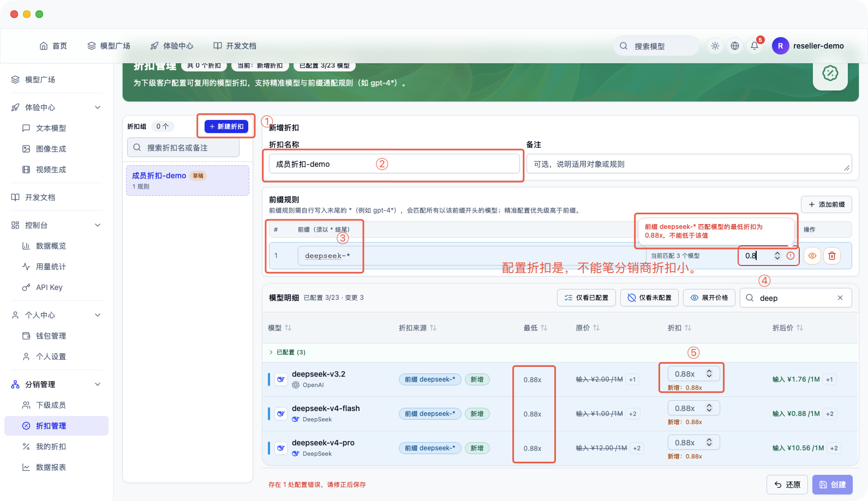Sort the table by 折扣 column
Screen dimensions: 868x501
click(680, 328)
